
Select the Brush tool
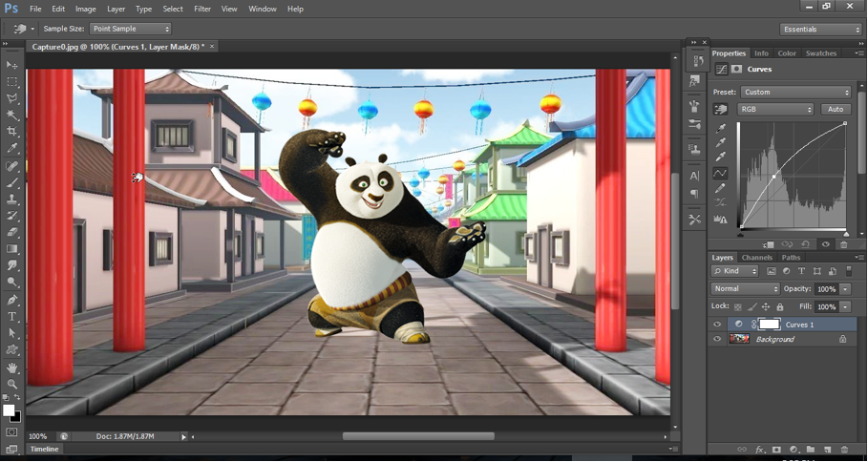point(12,182)
